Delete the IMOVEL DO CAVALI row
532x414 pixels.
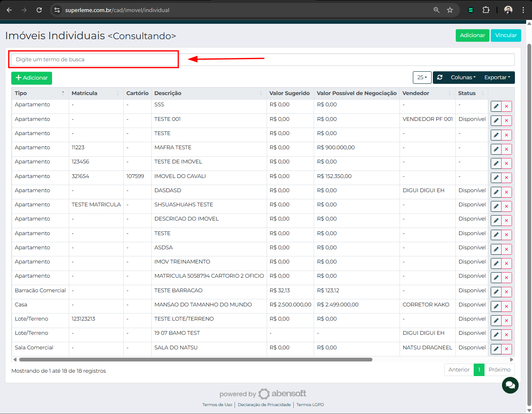click(506, 178)
